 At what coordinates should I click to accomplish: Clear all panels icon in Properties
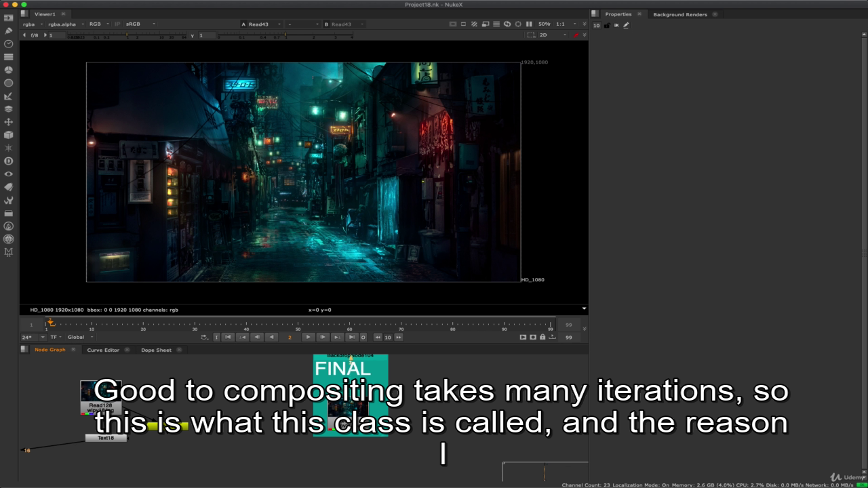click(x=616, y=25)
